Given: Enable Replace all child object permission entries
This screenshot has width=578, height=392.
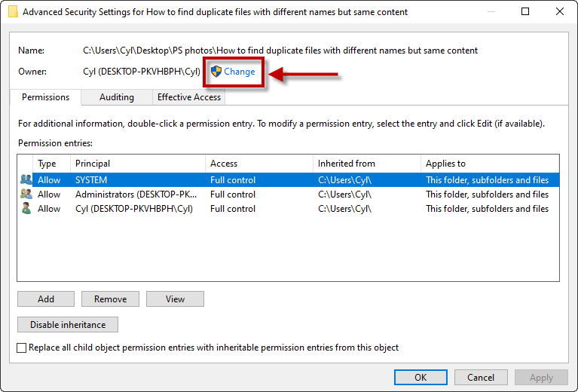Looking at the screenshot, I should (21, 348).
